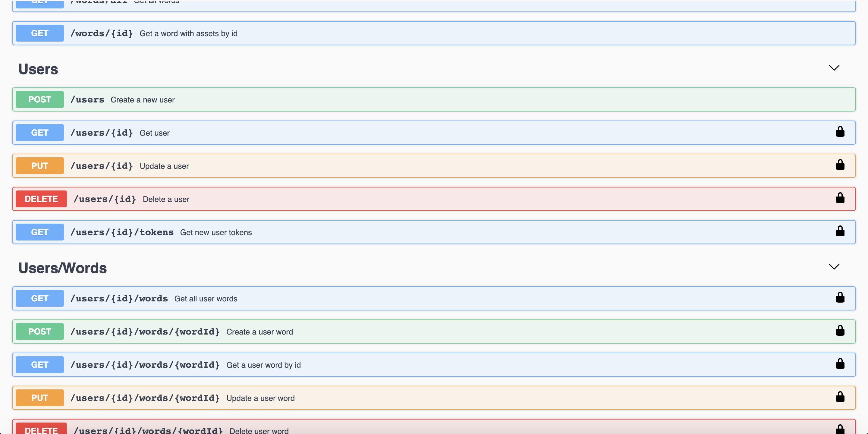
Task: Open the Users/Words section heading
Action: click(62, 268)
